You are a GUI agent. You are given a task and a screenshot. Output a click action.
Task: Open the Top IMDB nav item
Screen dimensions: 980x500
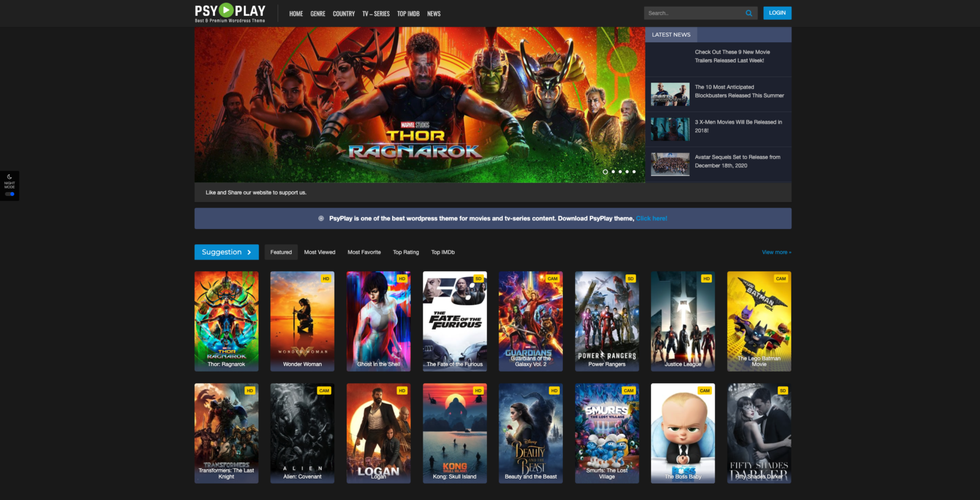(408, 13)
